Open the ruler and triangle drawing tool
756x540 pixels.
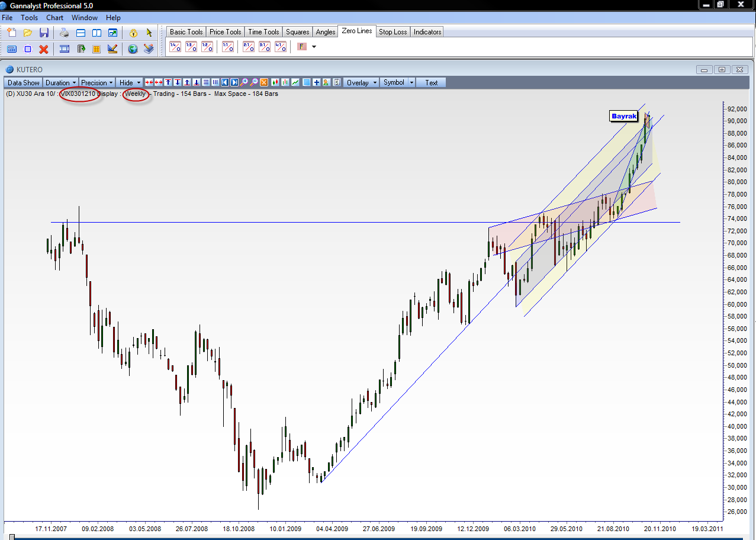tap(112, 49)
